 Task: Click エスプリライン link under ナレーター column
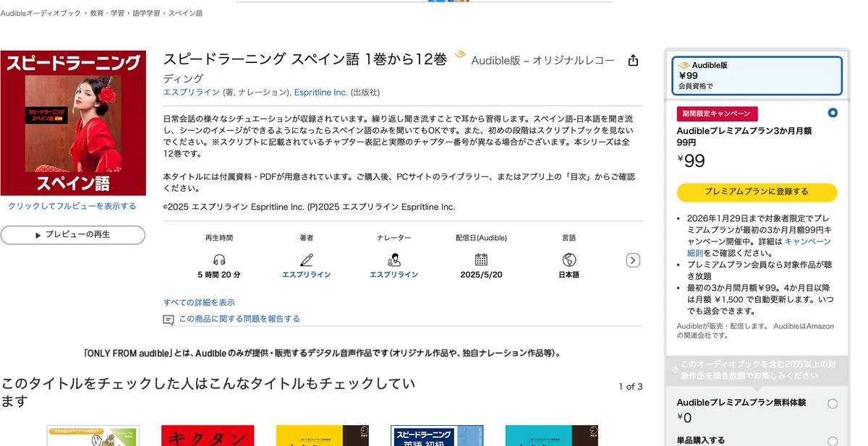click(394, 275)
